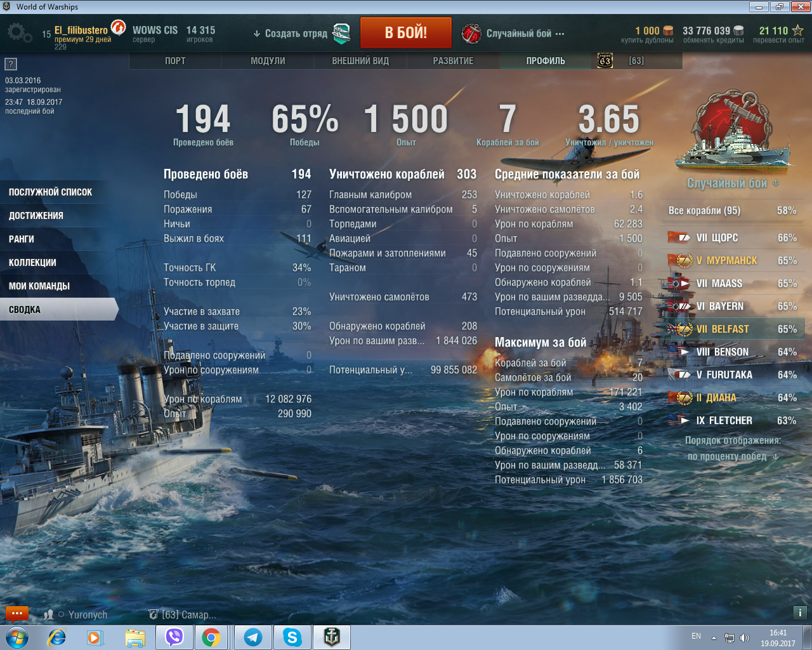
Task: Switch to the МОДУЛИ tab
Action: pos(268,61)
